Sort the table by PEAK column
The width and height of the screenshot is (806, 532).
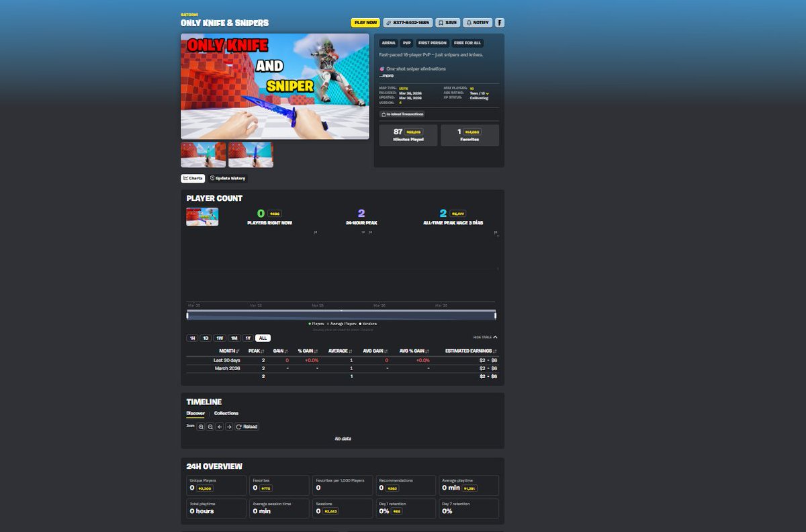[x=257, y=351]
